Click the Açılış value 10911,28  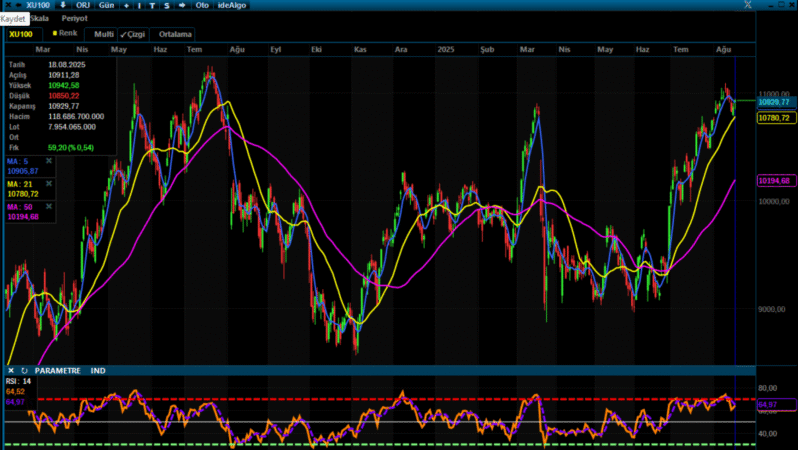coord(64,75)
